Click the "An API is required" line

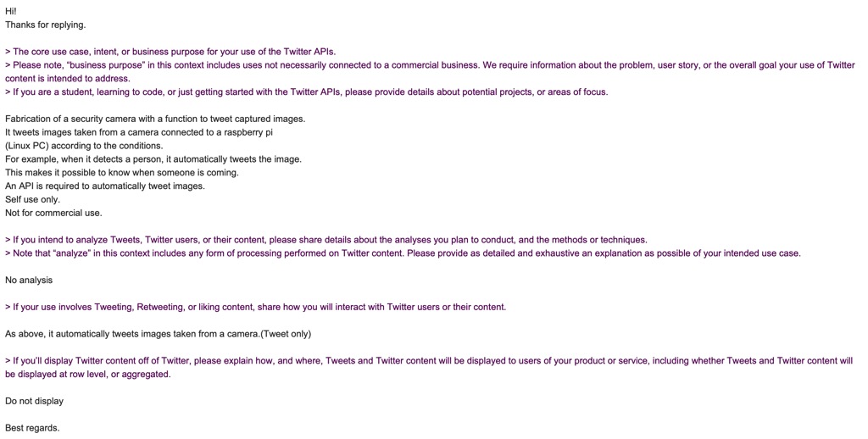tap(105, 186)
